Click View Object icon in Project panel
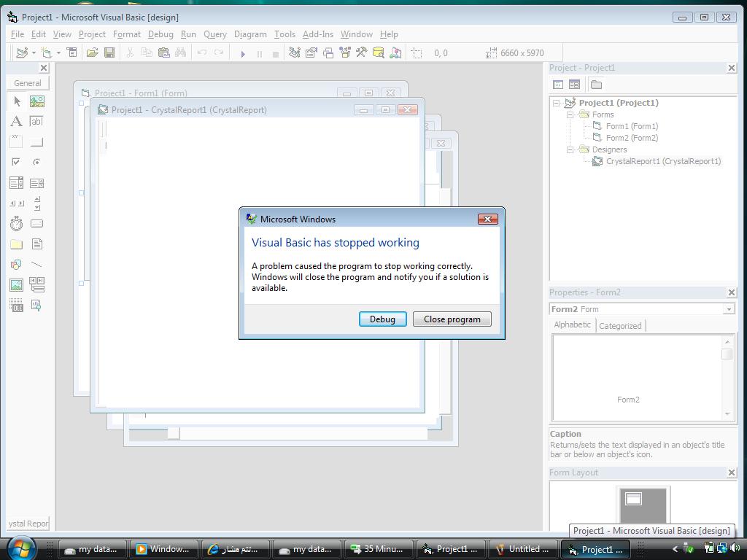Viewport: 747px width, 560px height. coord(575,85)
